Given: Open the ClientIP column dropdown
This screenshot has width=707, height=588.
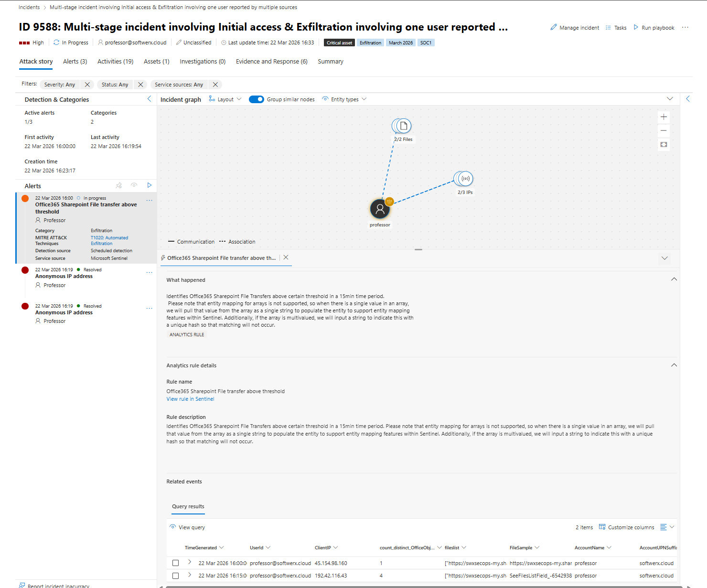Looking at the screenshot, I should 336,547.
